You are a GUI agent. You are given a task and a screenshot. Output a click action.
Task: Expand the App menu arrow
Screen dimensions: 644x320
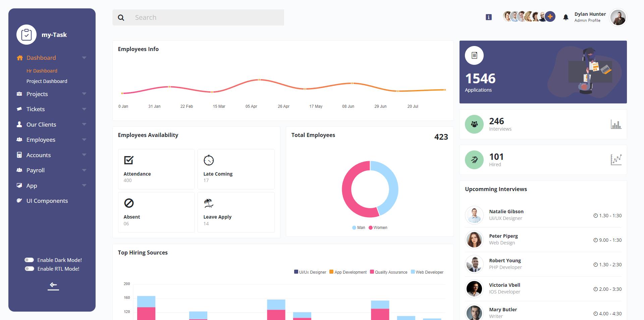point(84,185)
